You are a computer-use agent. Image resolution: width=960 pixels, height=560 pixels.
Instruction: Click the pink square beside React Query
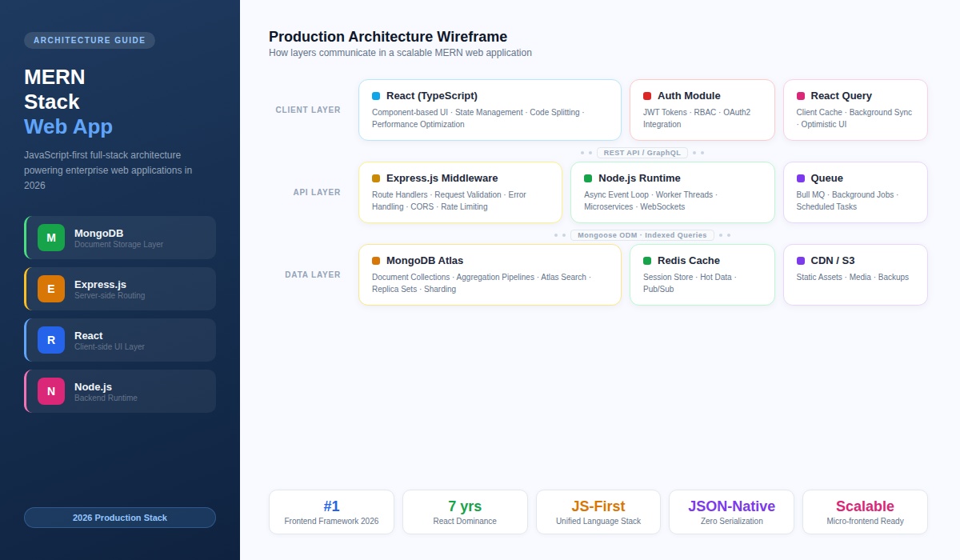pos(801,96)
